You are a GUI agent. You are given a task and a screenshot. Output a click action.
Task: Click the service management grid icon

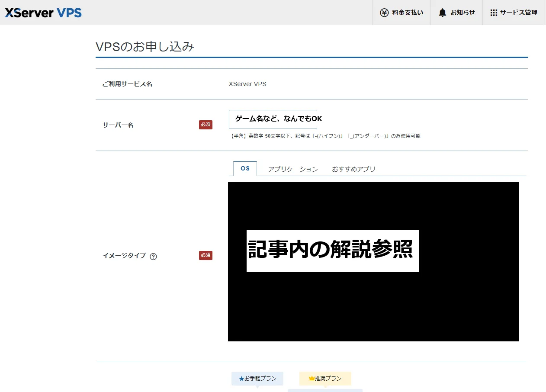(494, 13)
